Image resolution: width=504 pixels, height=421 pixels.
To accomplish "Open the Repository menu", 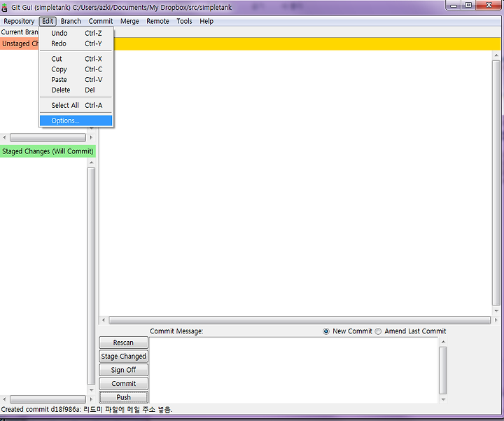I will point(19,21).
